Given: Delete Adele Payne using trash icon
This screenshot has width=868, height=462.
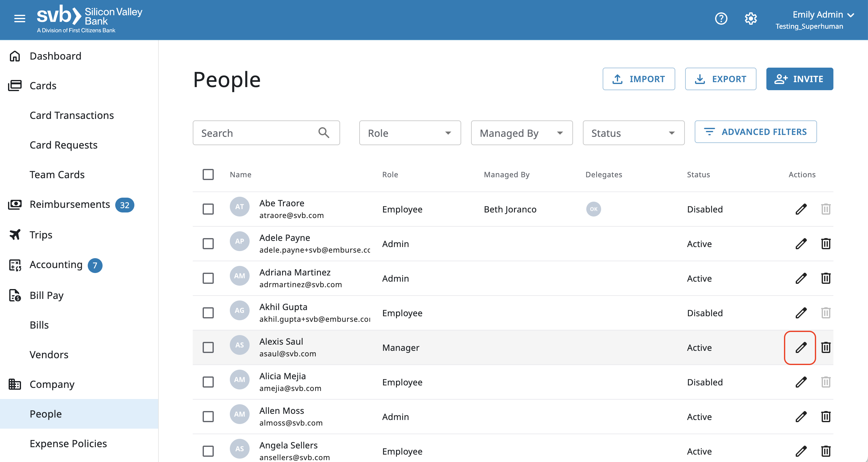Looking at the screenshot, I should 826,244.
